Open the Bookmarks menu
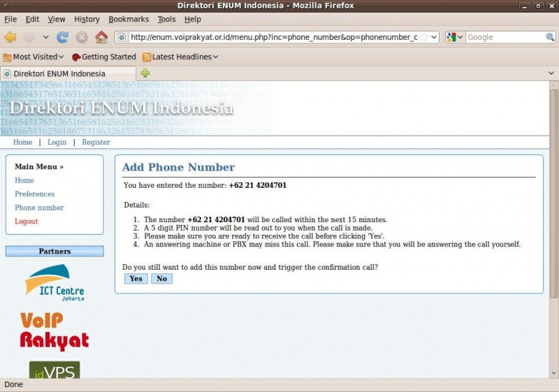The height and width of the screenshot is (392, 559). (129, 19)
